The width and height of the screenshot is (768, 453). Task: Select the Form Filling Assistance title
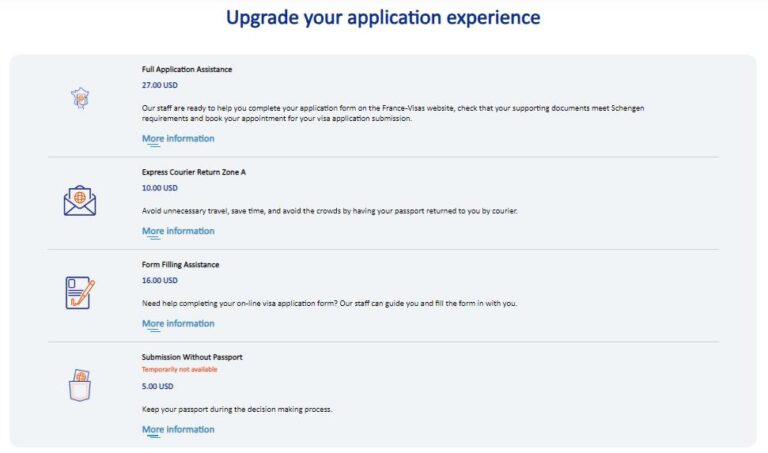coord(181,265)
